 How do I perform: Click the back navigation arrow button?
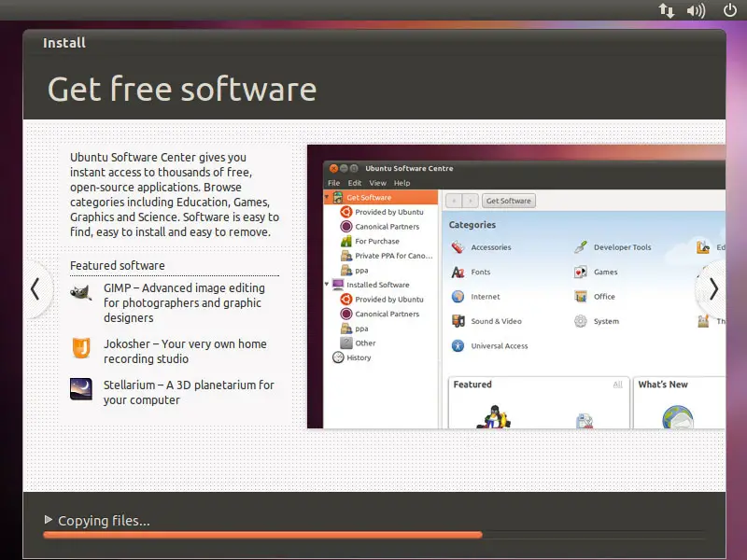454,201
